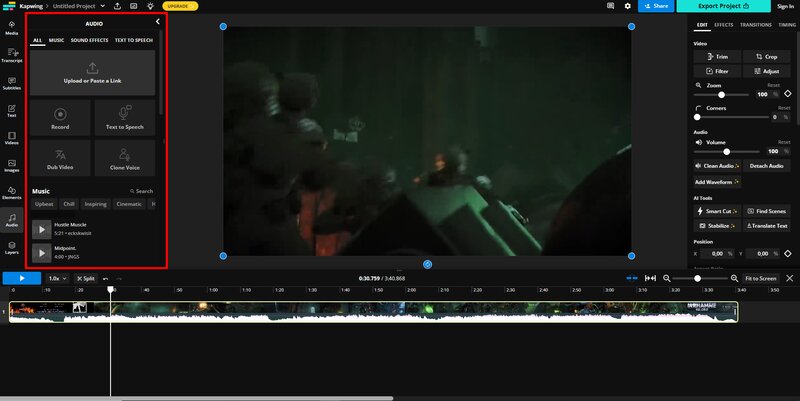The height and width of the screenshot is (401, 800).
Task: Click the Translate Text tool
Action: (x=766, y=225)
